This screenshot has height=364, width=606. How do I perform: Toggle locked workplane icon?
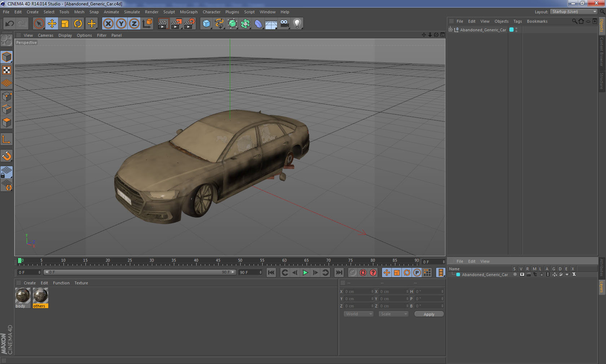(7, 172)
